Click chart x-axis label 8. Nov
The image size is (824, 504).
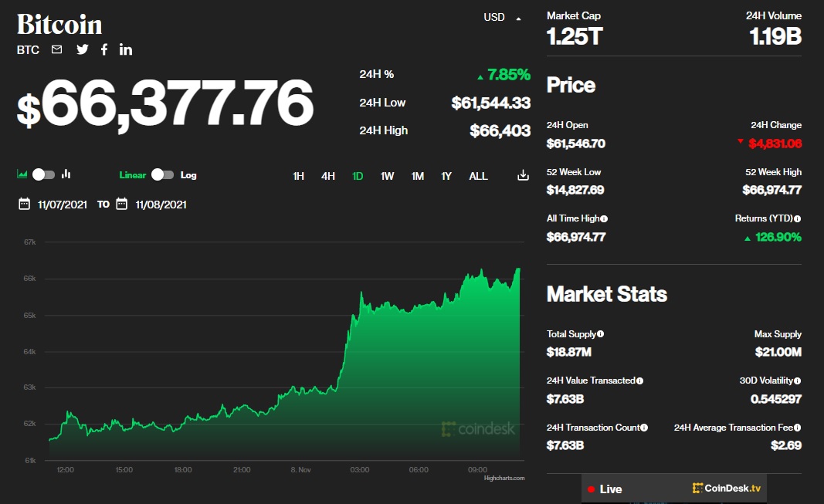point(300,470)
